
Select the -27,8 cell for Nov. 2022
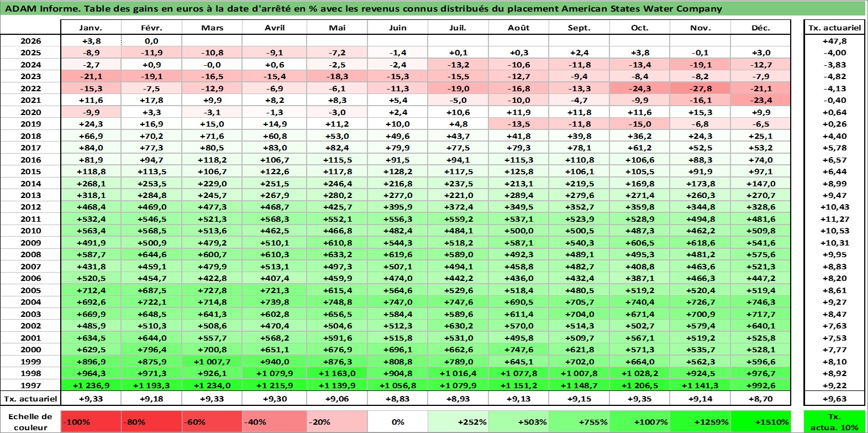coord(700,88)
